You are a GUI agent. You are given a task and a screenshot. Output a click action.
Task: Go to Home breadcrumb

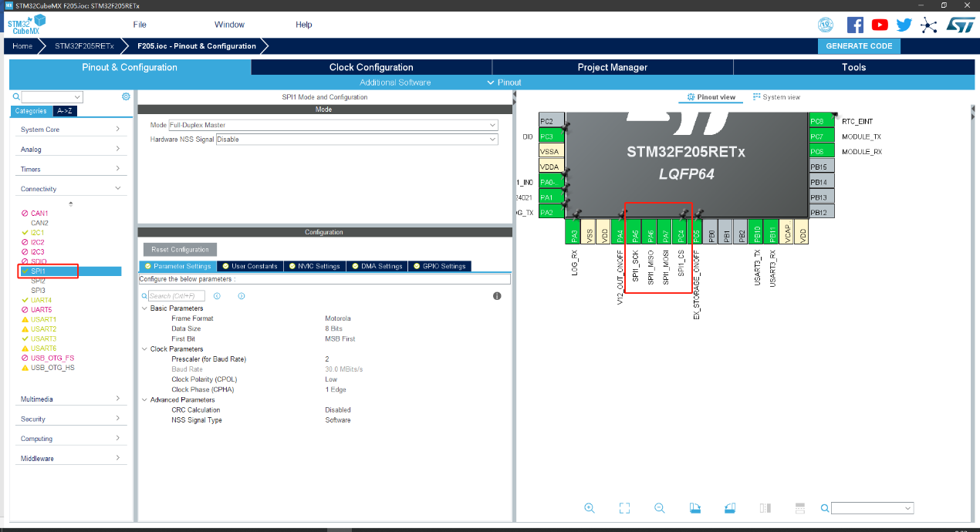[x=22, y=46]
